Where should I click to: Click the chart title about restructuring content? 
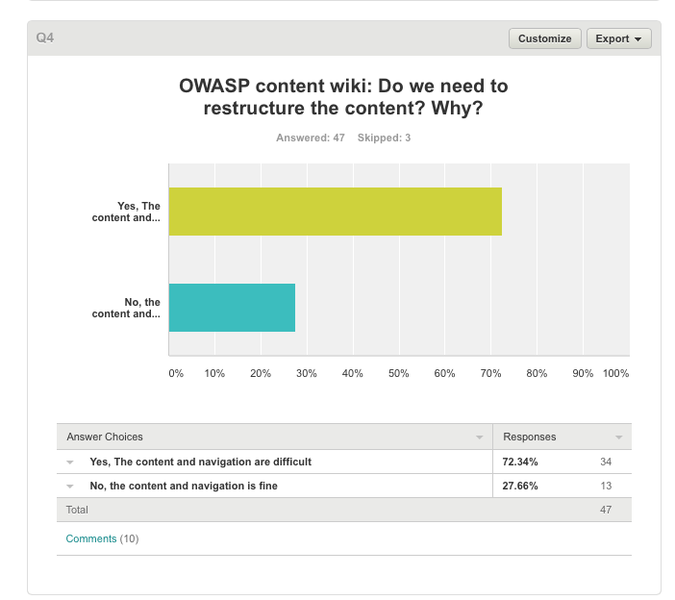point(343,97)
